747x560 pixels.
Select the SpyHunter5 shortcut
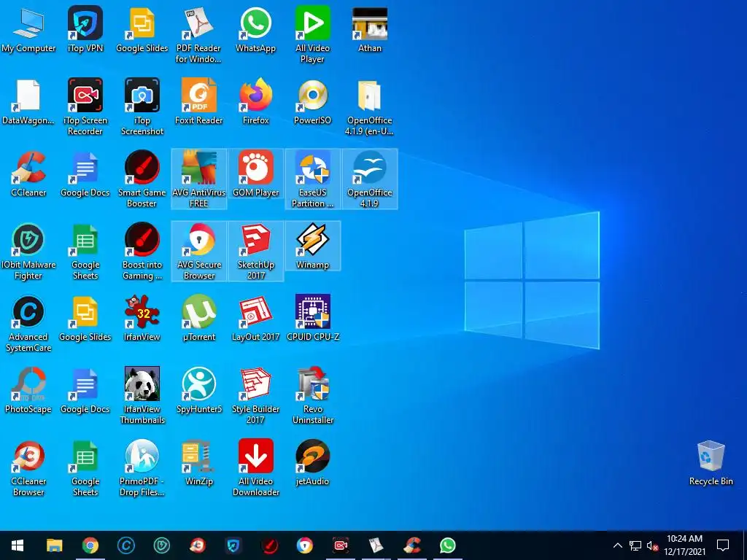point(198,391)
